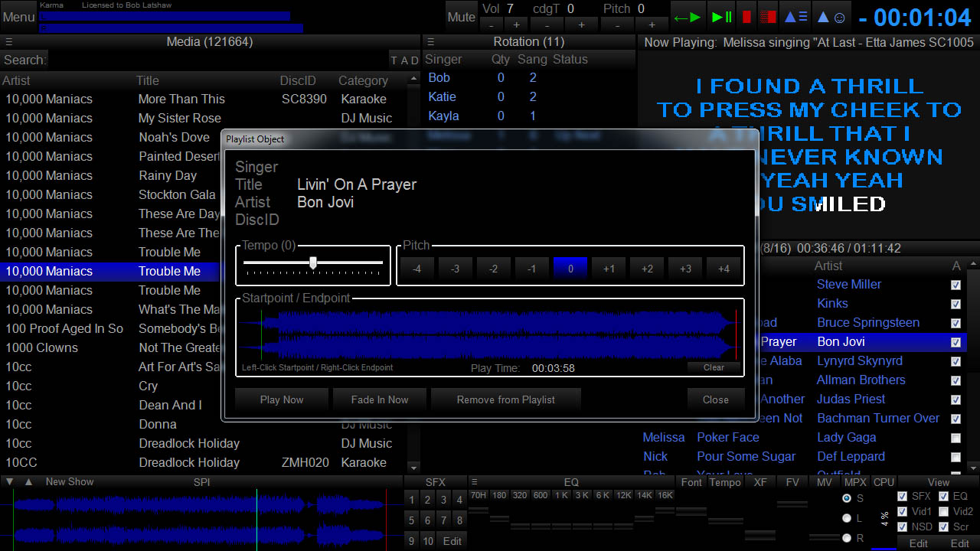Open the Media panel hamburger menu
This screenshot has height=551, width=980.
click(8, 42)
